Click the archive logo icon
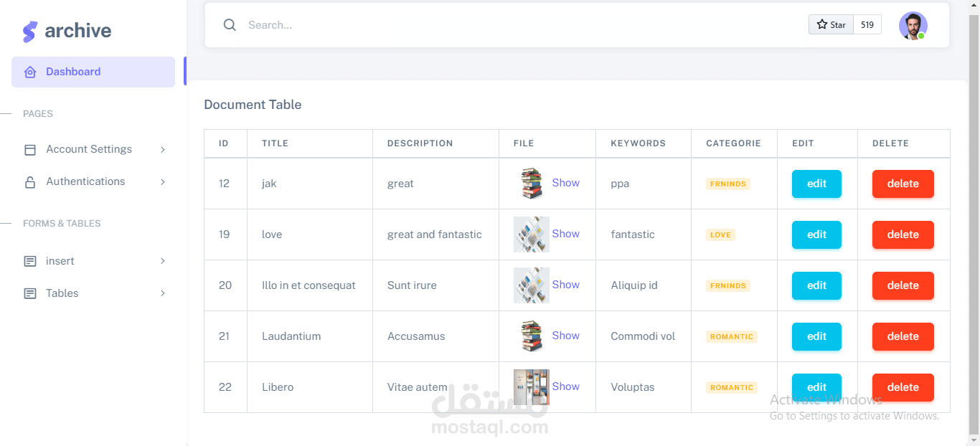The image size is (980, 446). [x=29, y=32]
